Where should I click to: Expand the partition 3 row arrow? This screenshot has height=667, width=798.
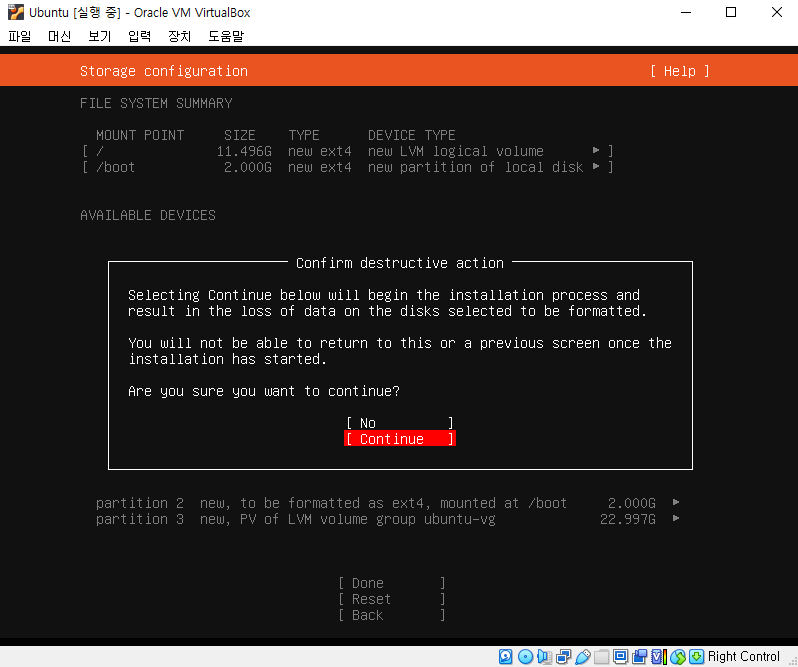pyautogui.click(x=676, y=518)
